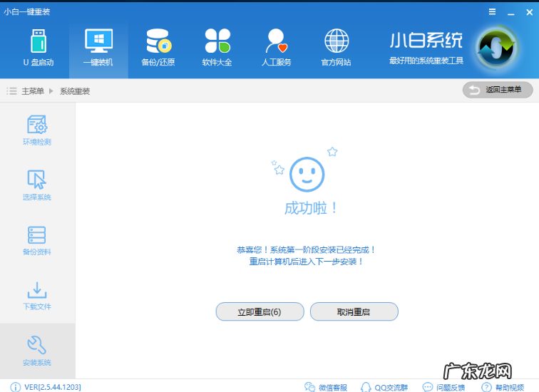Open 备份/还原 section

click(158, 48)
